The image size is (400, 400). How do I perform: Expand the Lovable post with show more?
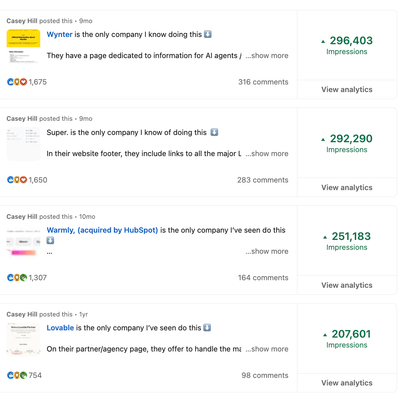pos(267,349)
